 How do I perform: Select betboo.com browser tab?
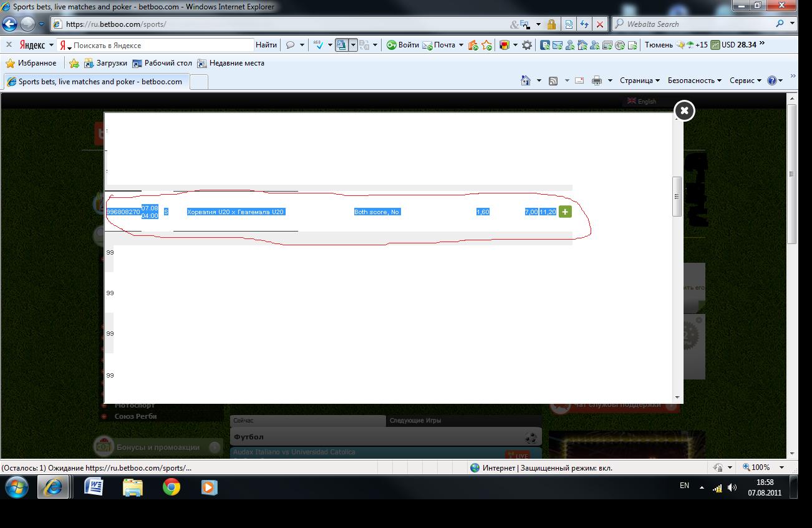coord(95,82)
